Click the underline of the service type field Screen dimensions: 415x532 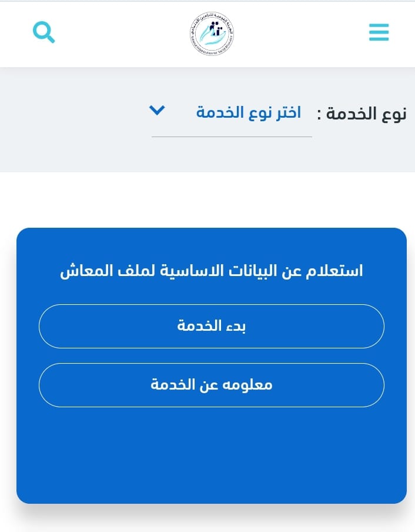pyautogui.click(x=232, y=137)
